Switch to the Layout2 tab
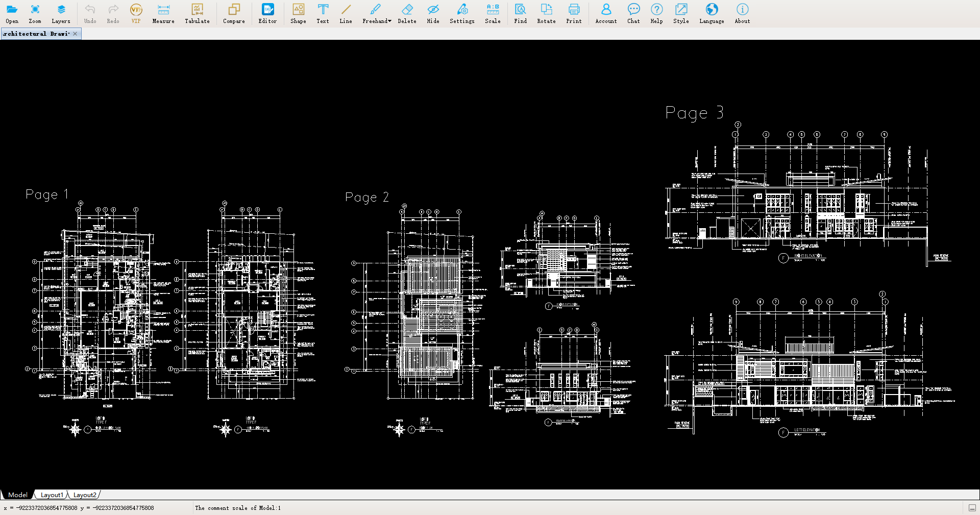 coord(84,495)
